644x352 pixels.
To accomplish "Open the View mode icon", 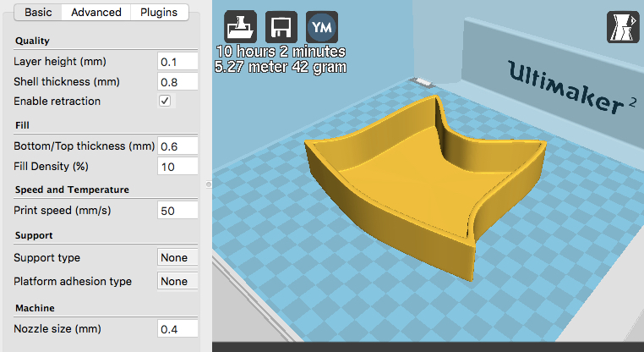I will pos(623,27).
